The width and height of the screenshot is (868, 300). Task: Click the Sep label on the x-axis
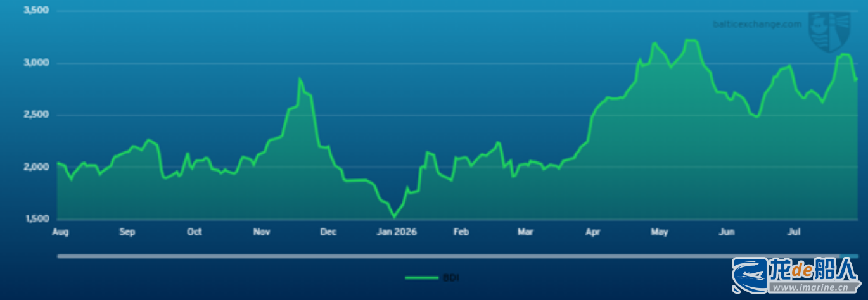tap(127, 232)
